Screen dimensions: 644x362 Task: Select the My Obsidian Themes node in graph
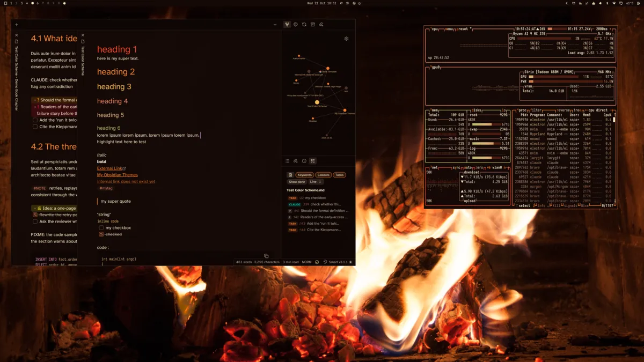345,110
